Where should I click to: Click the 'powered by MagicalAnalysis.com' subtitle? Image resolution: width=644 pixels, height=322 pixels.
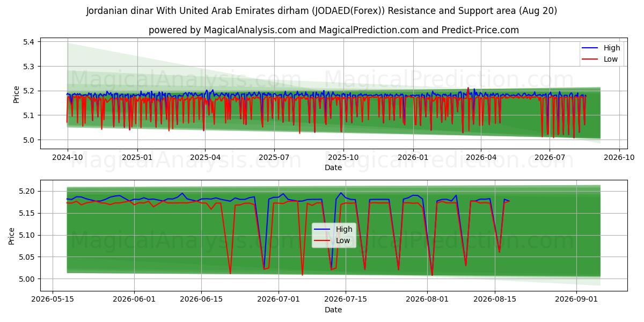333,30
